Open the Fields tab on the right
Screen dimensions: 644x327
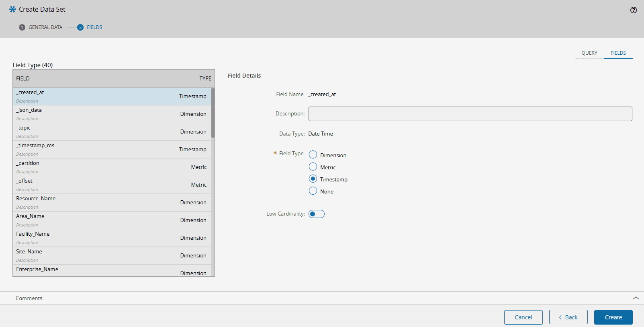click(x=618, y=53)
